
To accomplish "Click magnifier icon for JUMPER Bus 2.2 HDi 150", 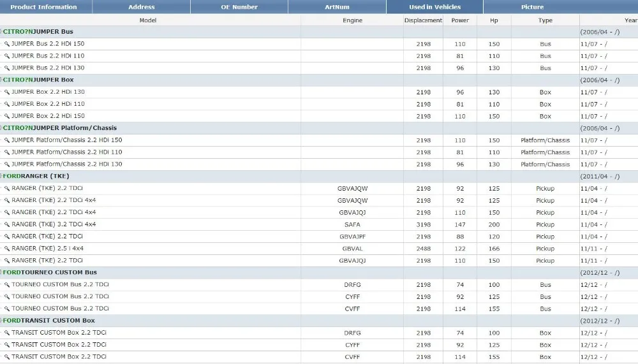I will point(7,44).
